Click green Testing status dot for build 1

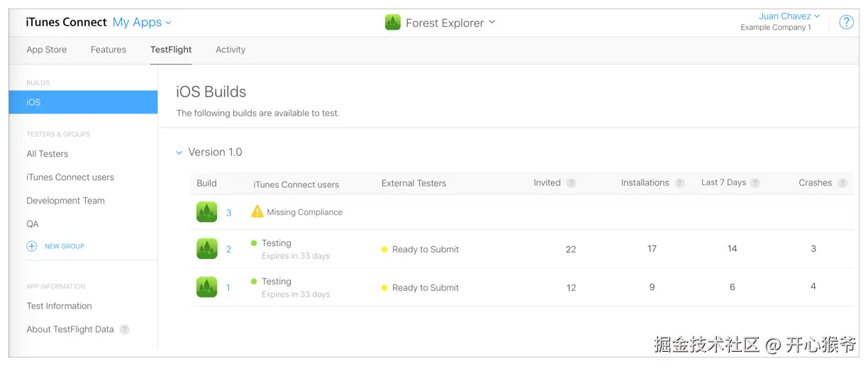point(254,282)
